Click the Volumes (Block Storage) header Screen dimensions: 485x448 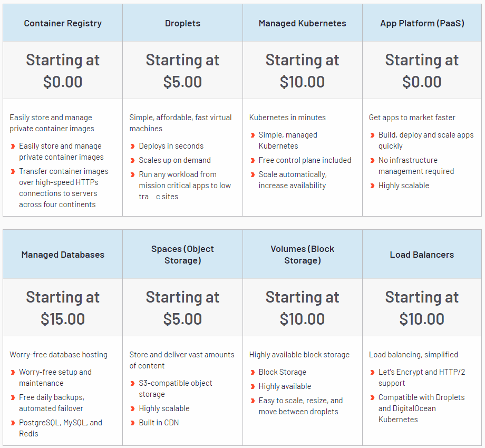(x=302, y=255)
